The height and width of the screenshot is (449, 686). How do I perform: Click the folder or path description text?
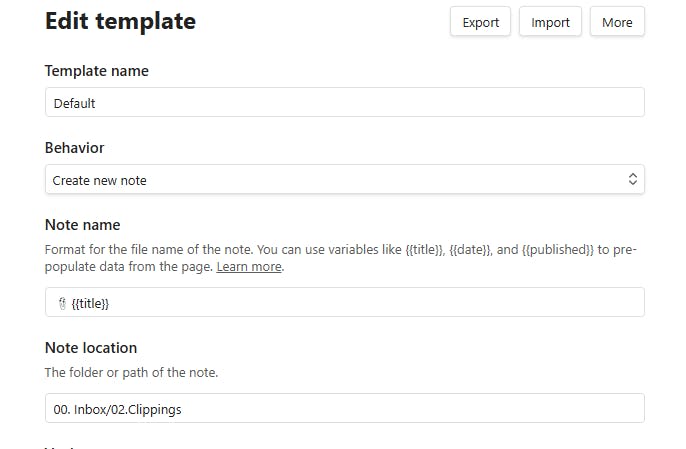[x=131, y=373]
